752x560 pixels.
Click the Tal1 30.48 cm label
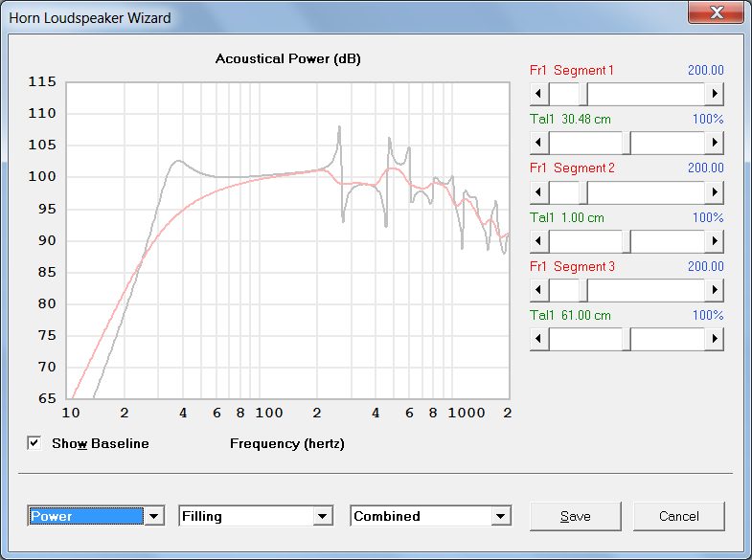570,120
